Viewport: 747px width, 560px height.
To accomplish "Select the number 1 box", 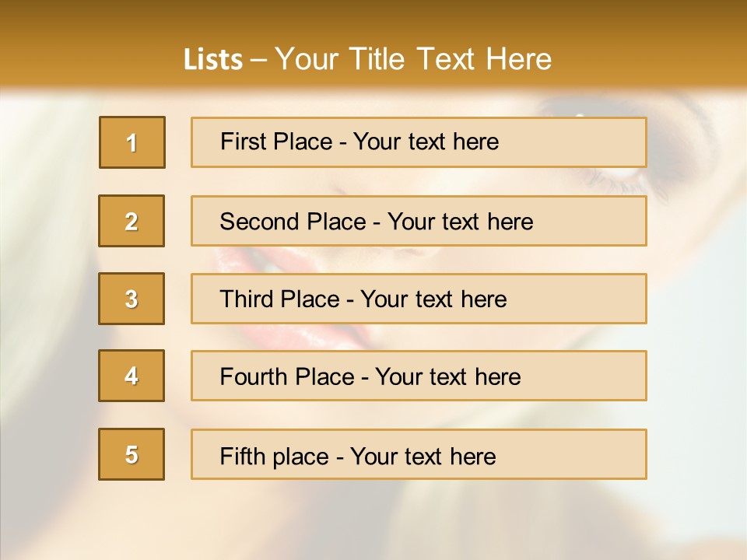I will 132,142.
